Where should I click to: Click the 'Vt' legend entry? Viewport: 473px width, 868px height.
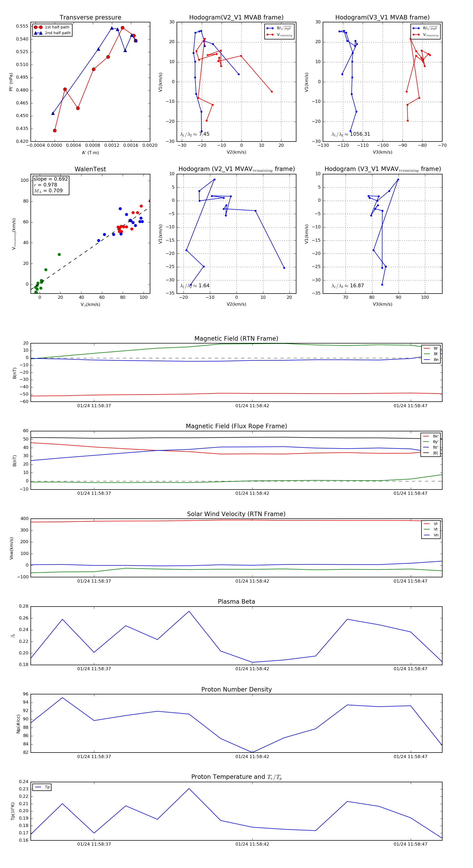point(431,529)
